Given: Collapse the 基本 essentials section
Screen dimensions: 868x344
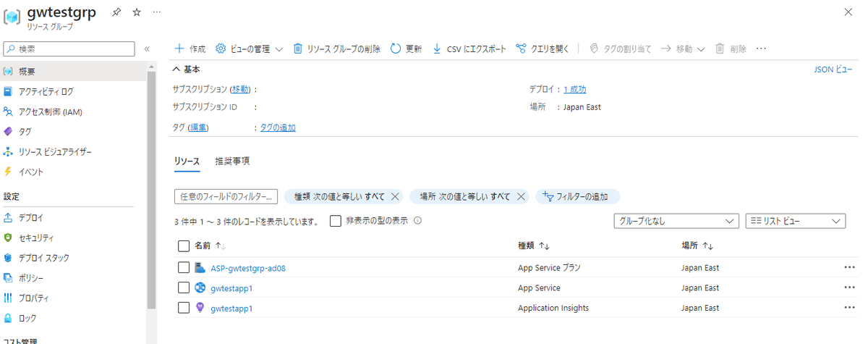Looking at the screenshot, I should tap(186, 69).
